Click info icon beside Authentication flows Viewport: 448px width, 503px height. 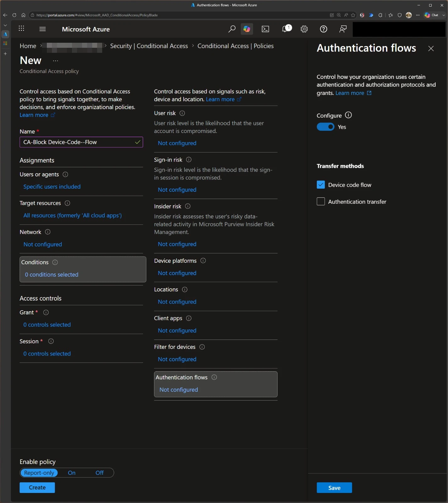(x=214, y=377)
